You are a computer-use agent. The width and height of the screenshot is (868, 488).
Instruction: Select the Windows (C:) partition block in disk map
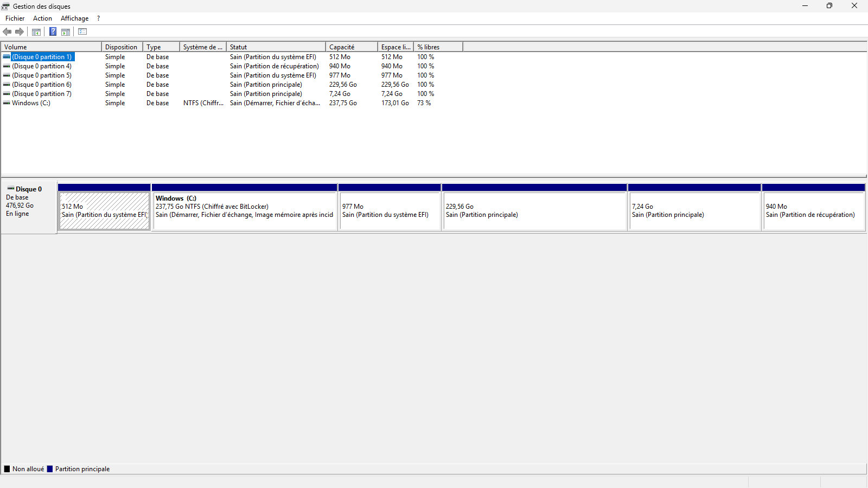(245, 211)
